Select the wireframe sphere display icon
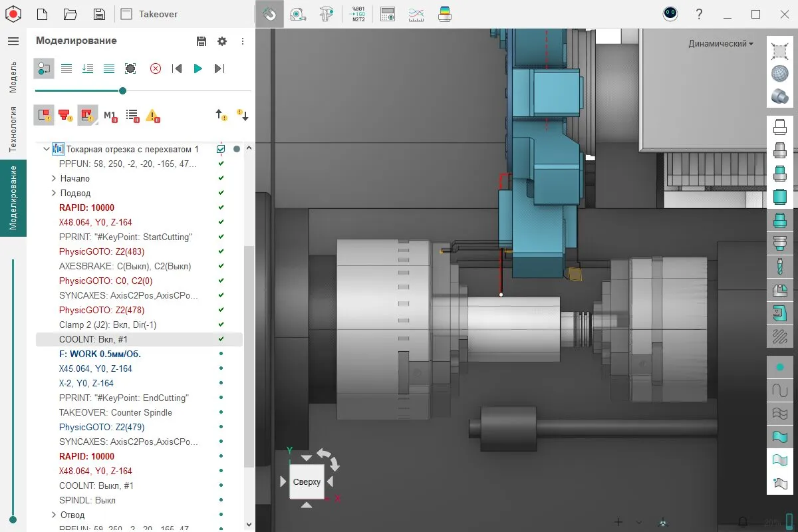The width and height of the screenshot is (798, 532). (x=779, y=74)
